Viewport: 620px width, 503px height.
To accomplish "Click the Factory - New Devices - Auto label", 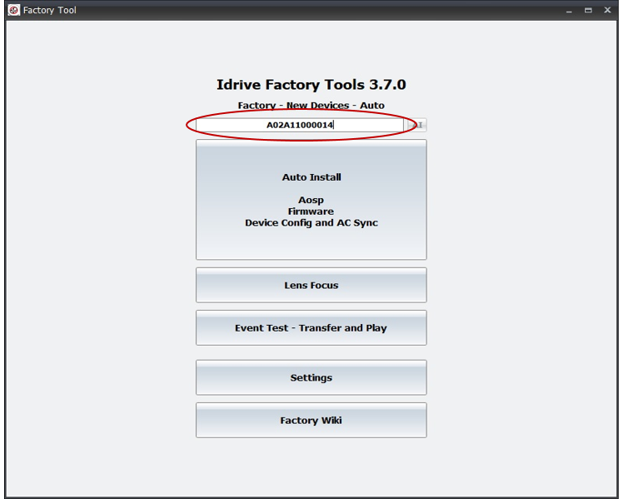I will click(311, 105).
